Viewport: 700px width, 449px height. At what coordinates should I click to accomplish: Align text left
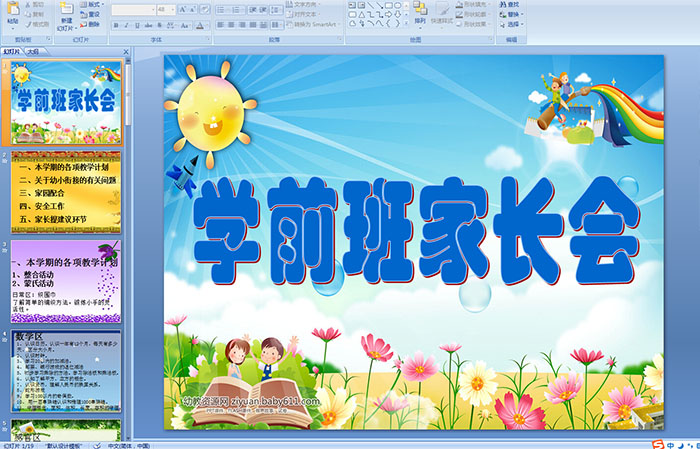click(x=221, y=25)
